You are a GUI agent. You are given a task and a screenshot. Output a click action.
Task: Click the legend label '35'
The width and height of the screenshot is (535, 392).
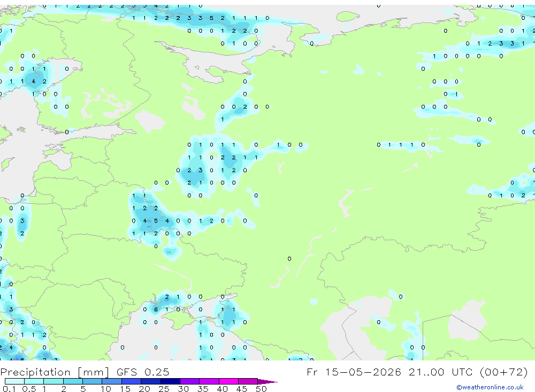tap(203, 389)
